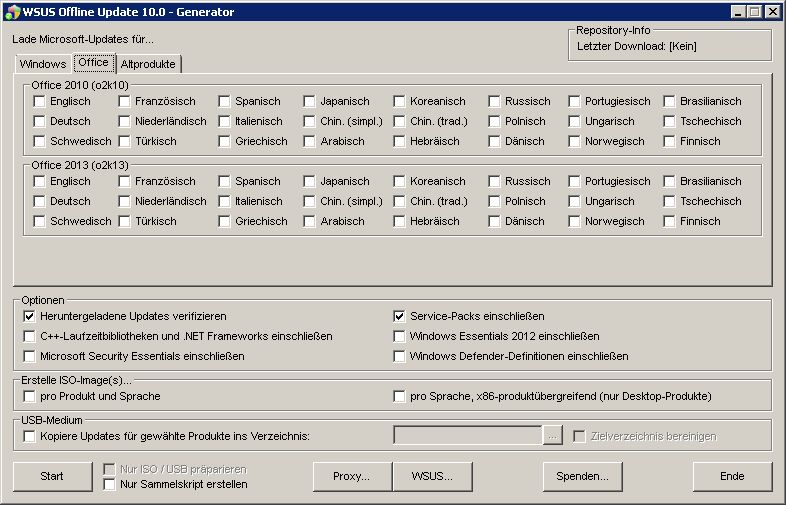This screenshot has height=505, width=786.
Task: Tick Japanisch in Office 2010
Action: click(309, 101)
